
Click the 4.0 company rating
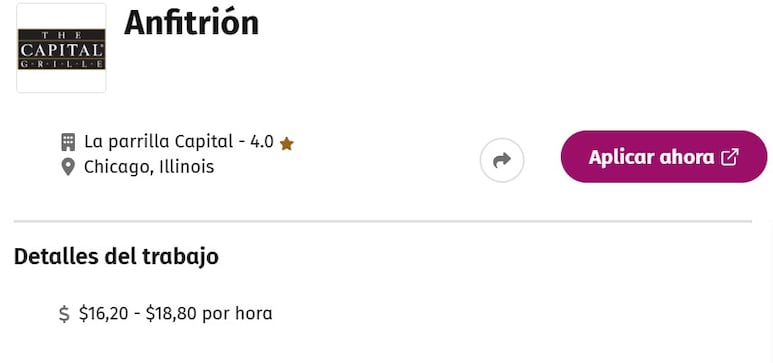262,142
